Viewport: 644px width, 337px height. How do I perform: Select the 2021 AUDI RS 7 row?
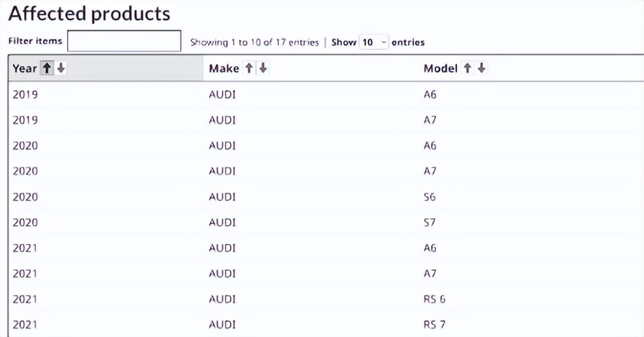pos(326,324)
